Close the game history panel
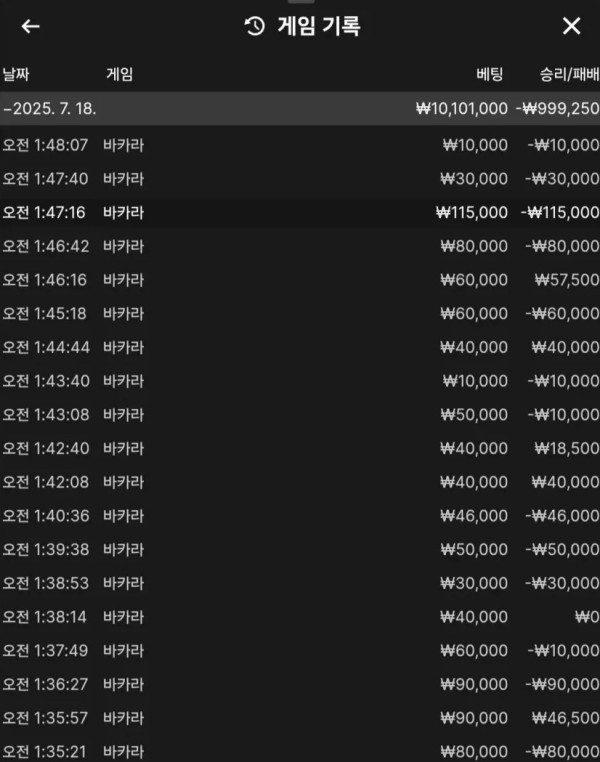The width and height of the screenshot is (600, 762). (571, 26)
